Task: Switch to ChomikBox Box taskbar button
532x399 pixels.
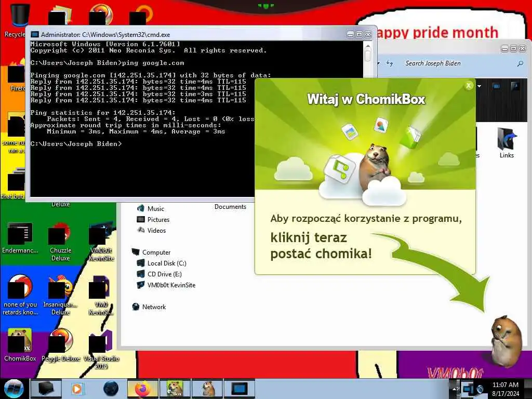Action: tap(175, 389)
